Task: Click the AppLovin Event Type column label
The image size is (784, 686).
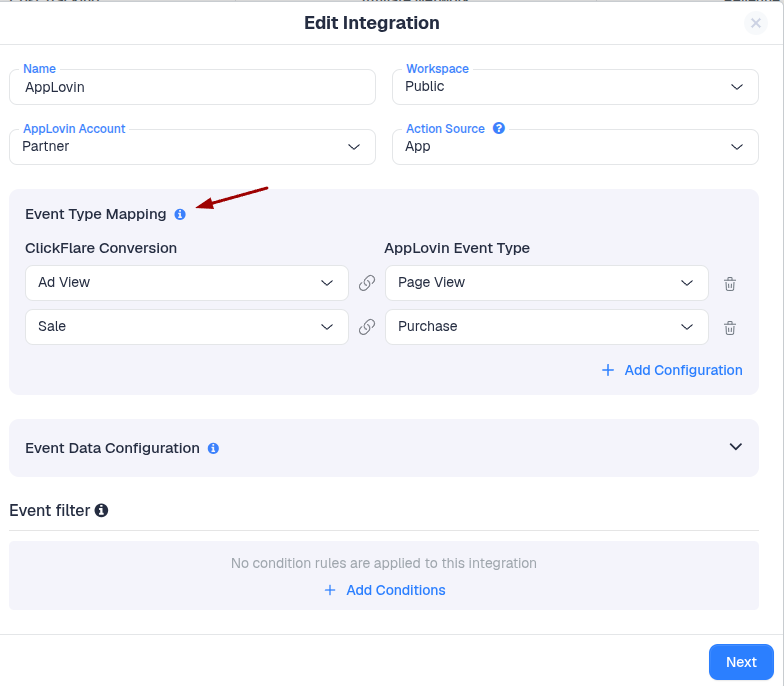Action: coord(457,248)
